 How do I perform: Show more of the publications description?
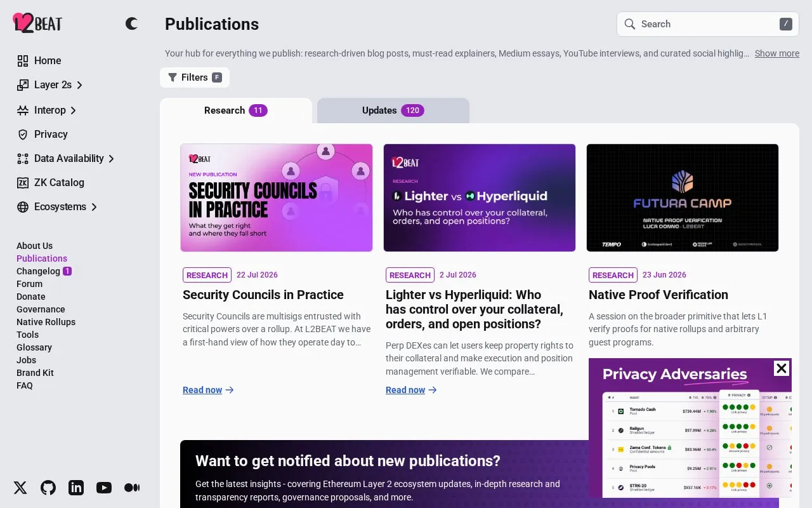(x=777, y=53)
